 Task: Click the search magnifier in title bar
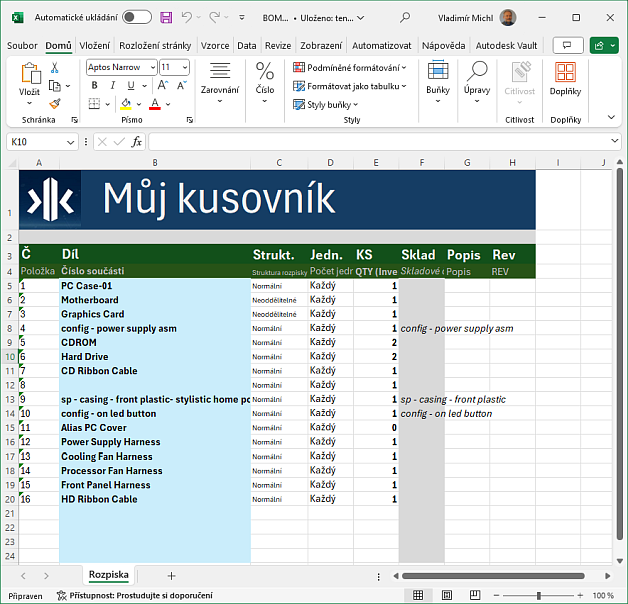pos(405,18)
